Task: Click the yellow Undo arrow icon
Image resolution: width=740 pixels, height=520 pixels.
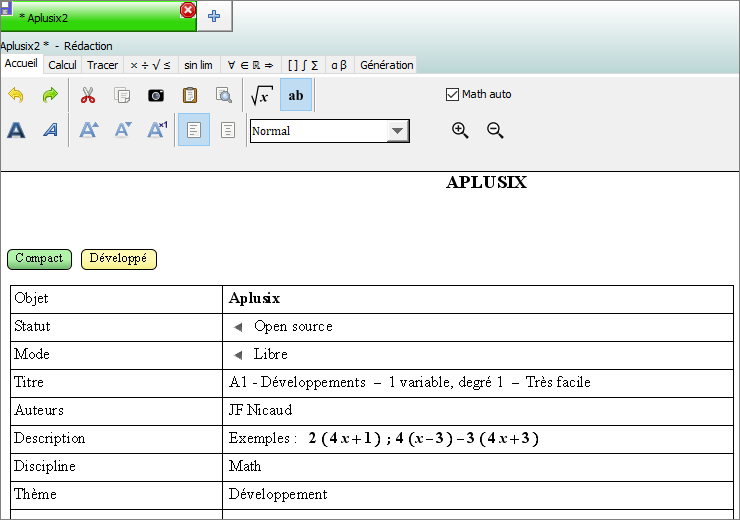Action: point(16,95)
